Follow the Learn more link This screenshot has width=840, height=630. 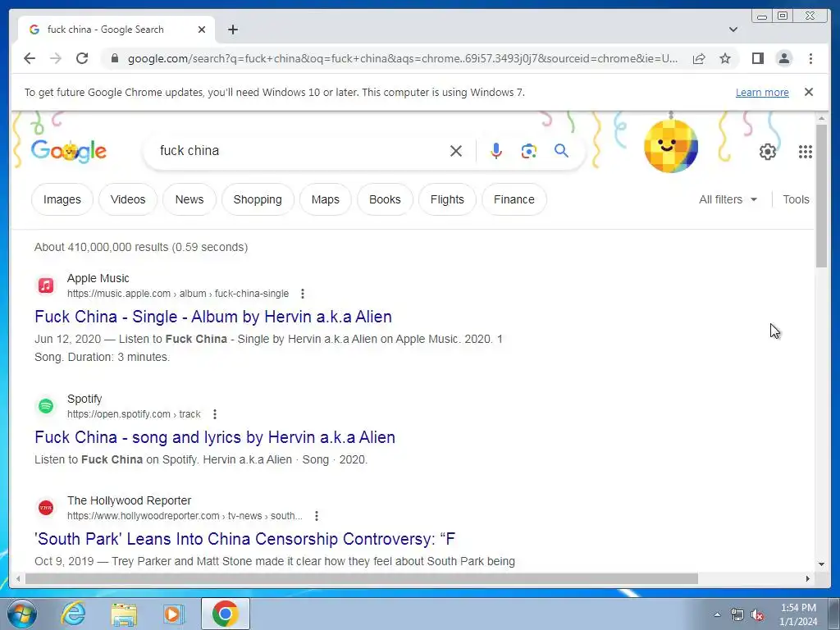pyautogui.click(x=762, y=92)
